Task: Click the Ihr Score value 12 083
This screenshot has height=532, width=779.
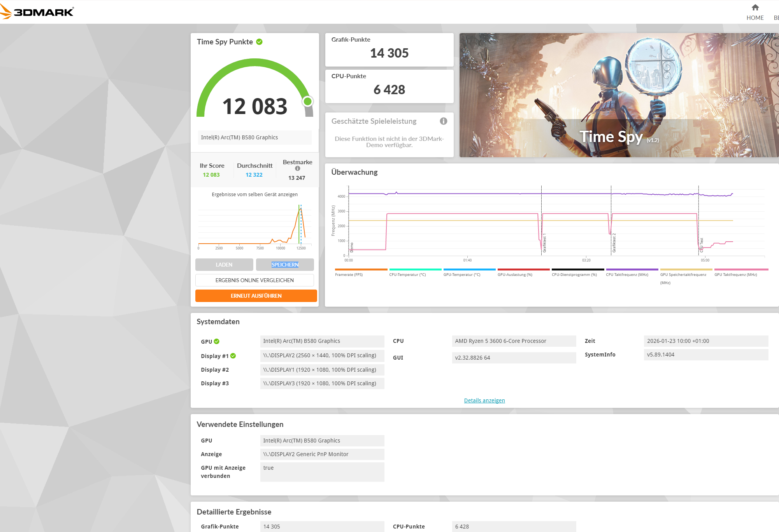Action: point(211,175)
